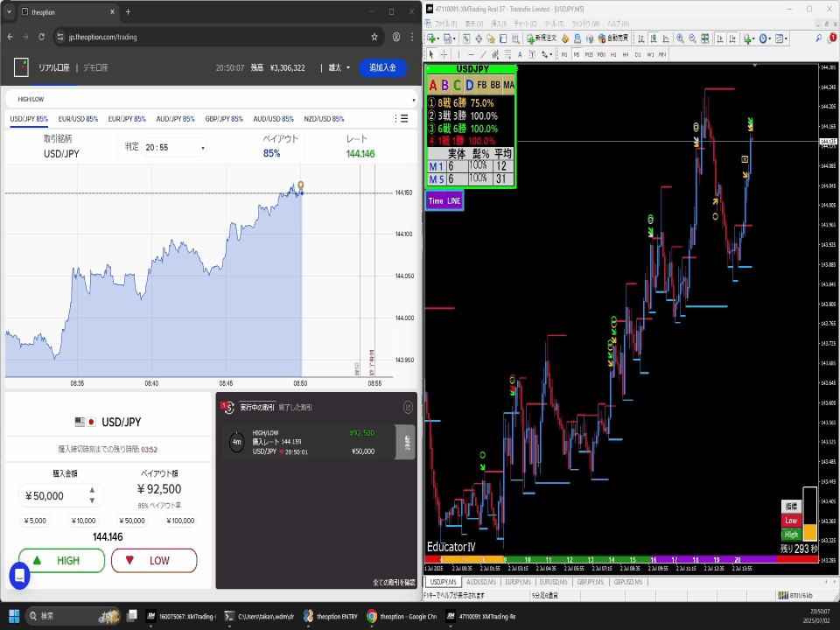Open the 判定 20:55 expiry dropdown
Viewport: 840px width, 630px height.
click(173, 147)
